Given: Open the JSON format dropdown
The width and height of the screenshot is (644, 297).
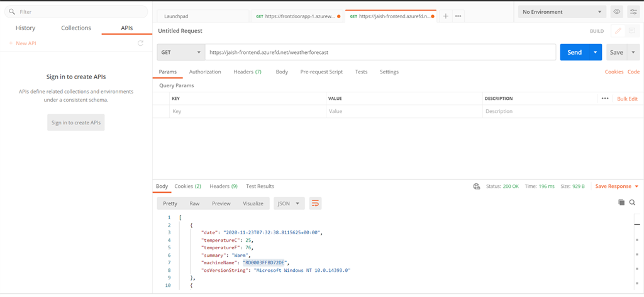Looking at the screenshot, I should (289, 203).
